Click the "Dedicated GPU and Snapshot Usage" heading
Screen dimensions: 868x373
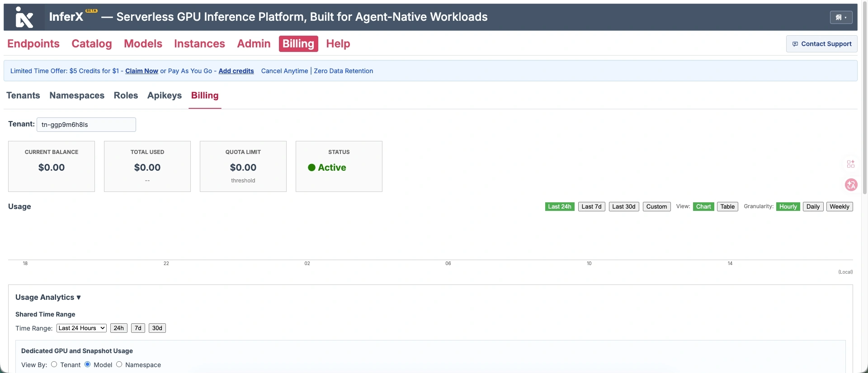(77, 351)
